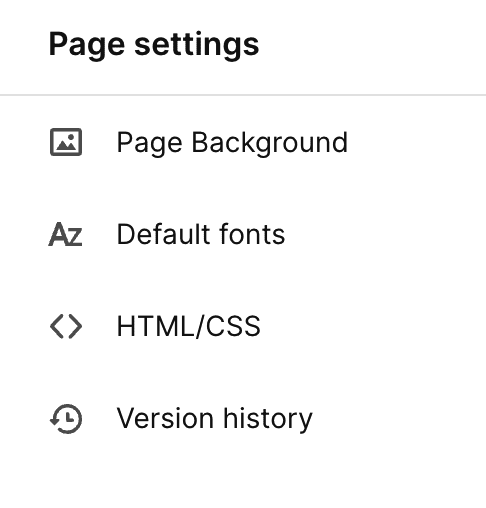486x508 pixels.
Task: Select the Default fonts option
Action: [x=201, y=234]
